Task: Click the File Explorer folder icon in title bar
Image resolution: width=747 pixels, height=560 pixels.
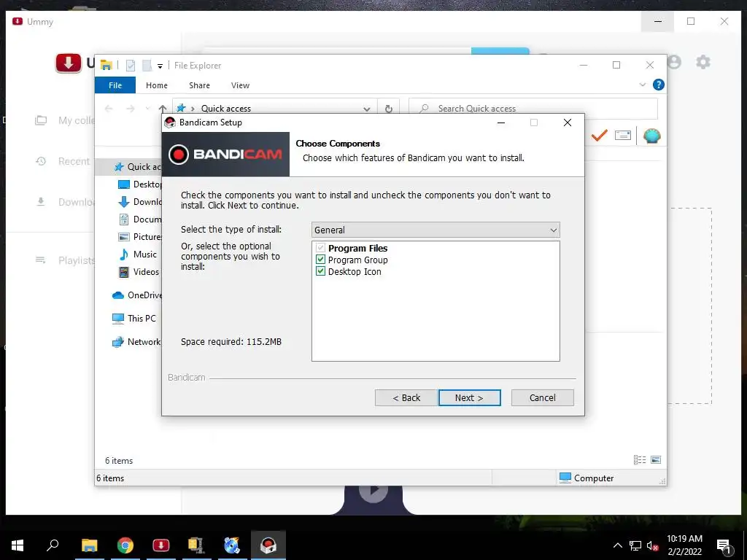Action: point(107,65)
